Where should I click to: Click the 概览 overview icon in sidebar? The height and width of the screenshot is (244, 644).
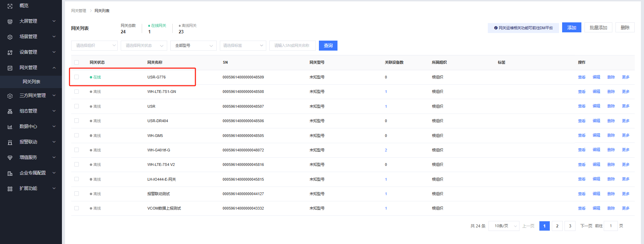pos(10,6)
